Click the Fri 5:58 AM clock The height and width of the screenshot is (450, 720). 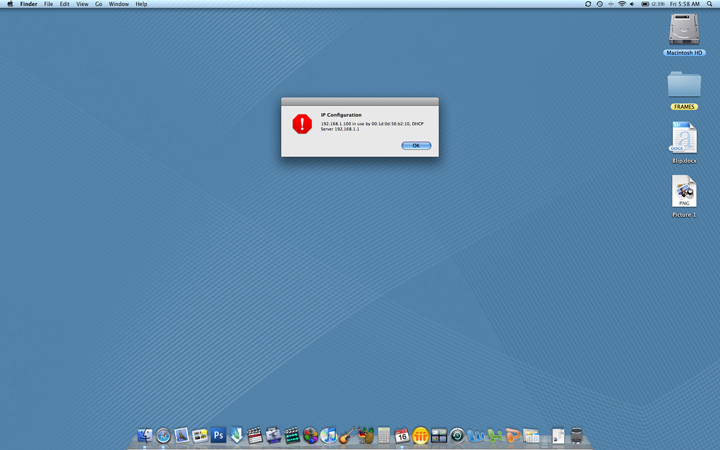coord(685,4)
